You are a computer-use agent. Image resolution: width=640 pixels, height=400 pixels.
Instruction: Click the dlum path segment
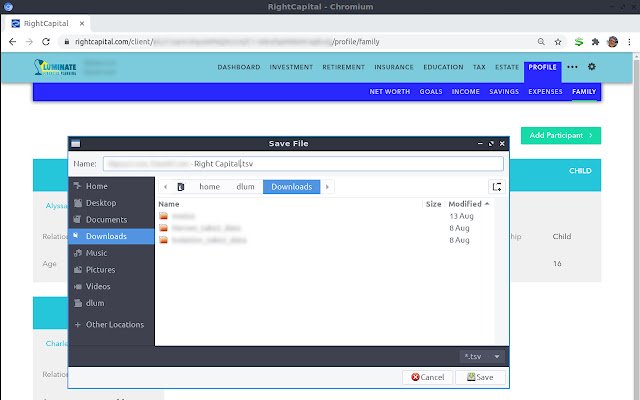[245, 187]
